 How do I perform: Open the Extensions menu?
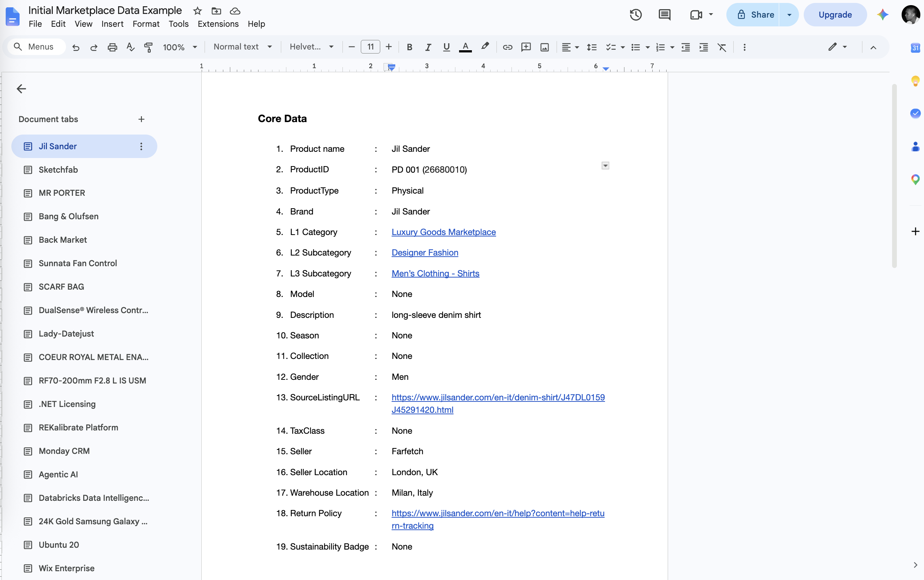218,24
